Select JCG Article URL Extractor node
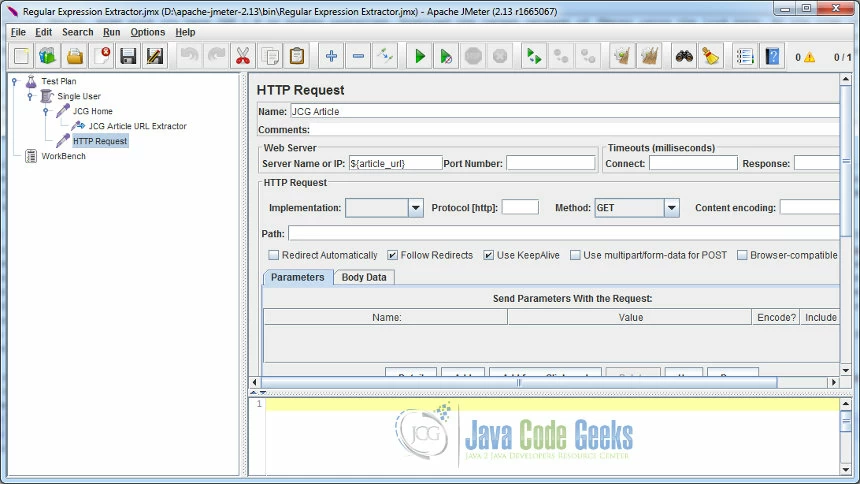 (138, 126)
